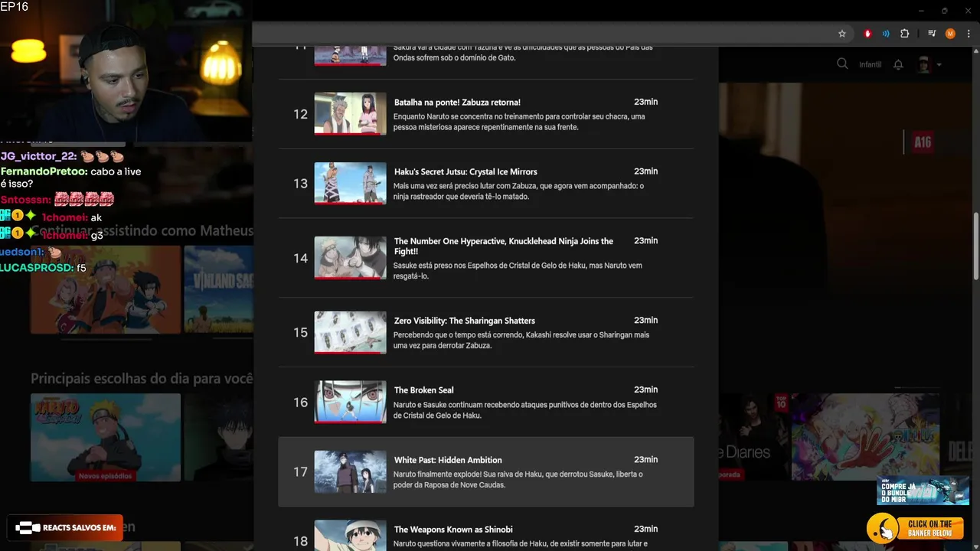Click episode number 15

coord(300,332)
